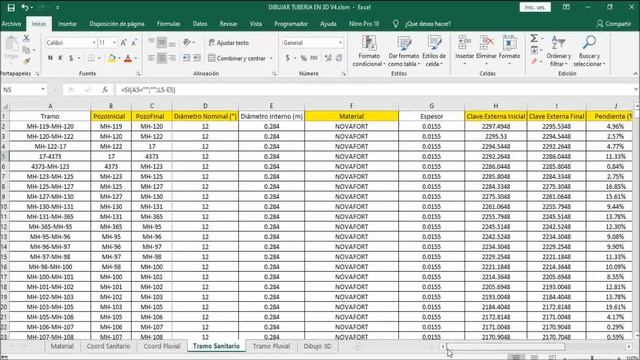Click the Save icon in quick access toolbar

click(11, 7)
